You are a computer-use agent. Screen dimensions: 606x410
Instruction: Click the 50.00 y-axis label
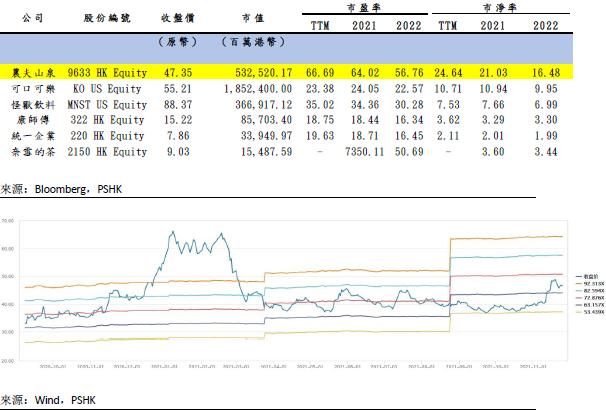pyautogui.click(x=8, y=277)
